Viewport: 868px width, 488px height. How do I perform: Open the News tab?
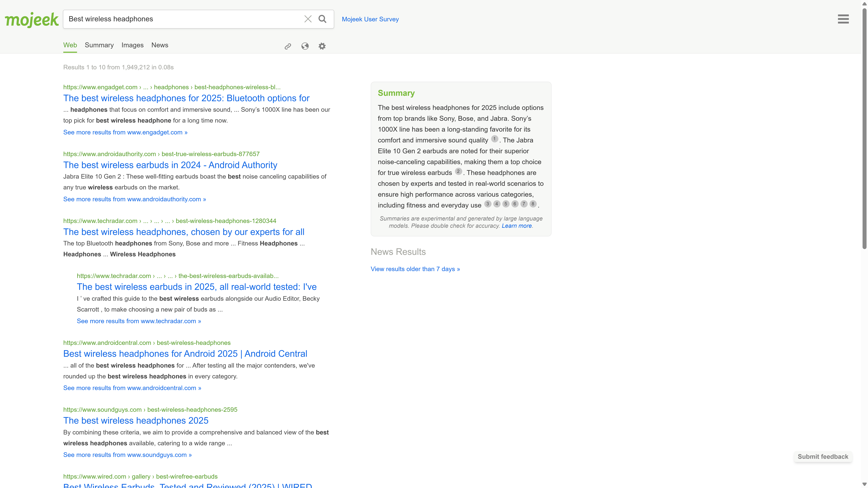click(x=160, y=45)
